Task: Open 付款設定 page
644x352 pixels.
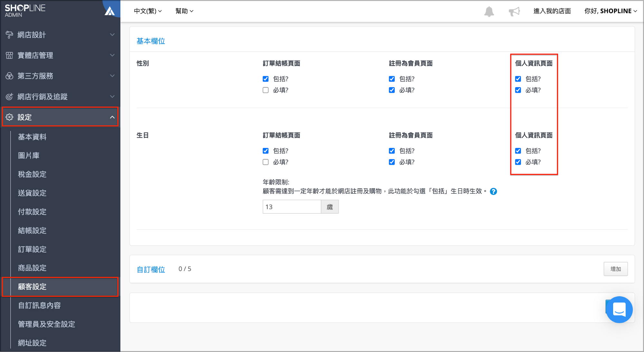Action: 32,212
